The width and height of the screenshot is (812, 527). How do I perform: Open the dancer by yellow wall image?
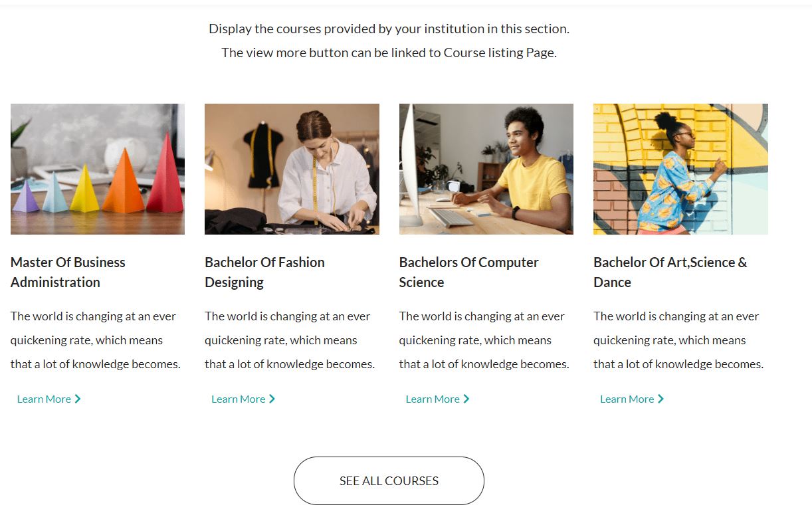click(680, 169)
